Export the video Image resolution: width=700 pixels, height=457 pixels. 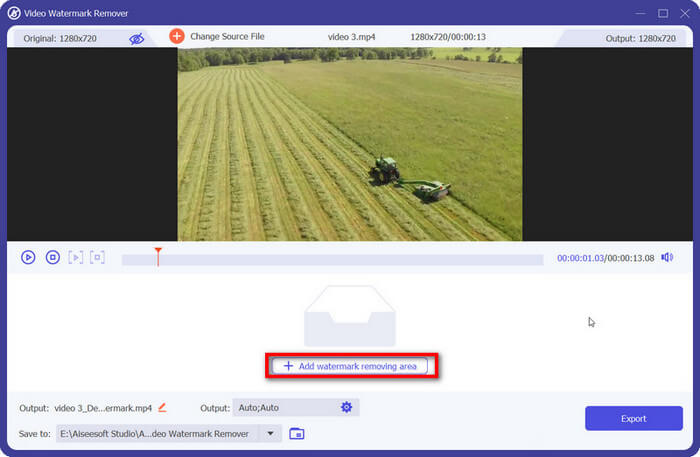coord(633,418)
